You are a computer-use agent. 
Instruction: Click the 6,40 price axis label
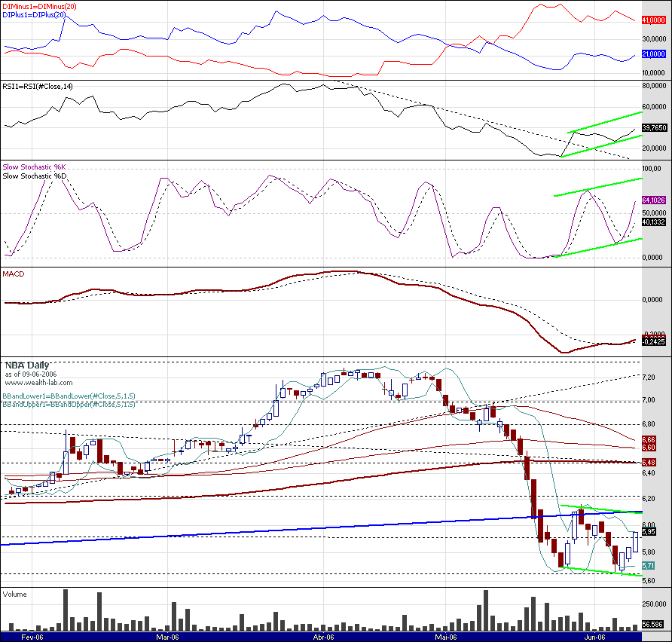click(x=649, y=473)
